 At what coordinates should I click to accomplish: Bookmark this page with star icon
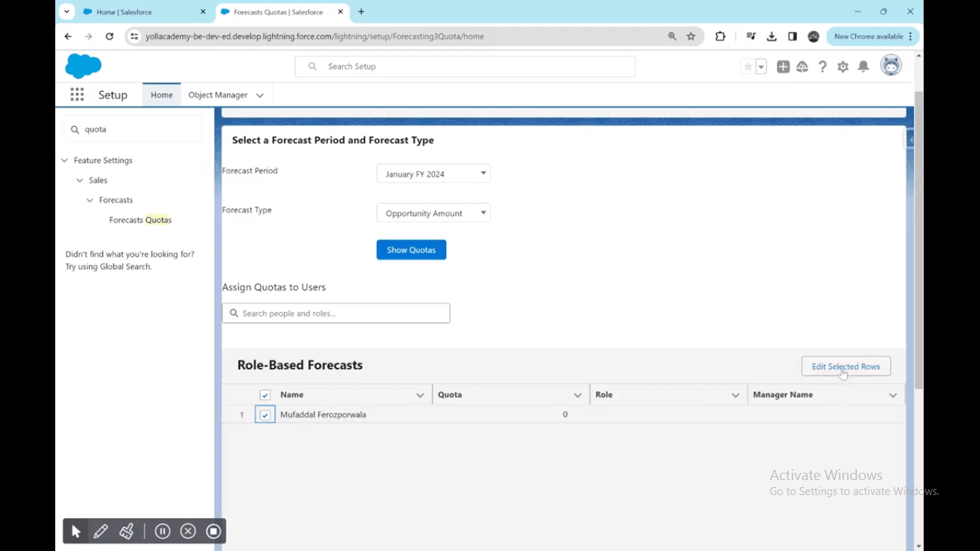(691, 36)
